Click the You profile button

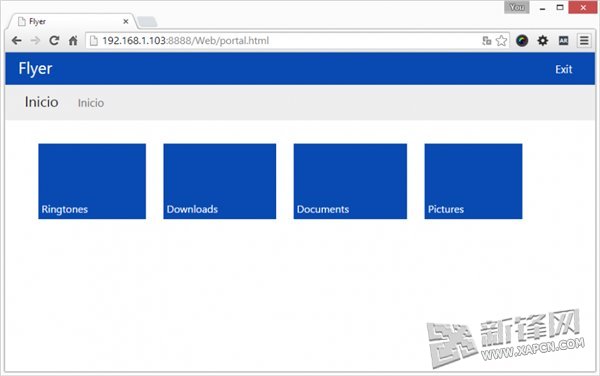(517, 7)
